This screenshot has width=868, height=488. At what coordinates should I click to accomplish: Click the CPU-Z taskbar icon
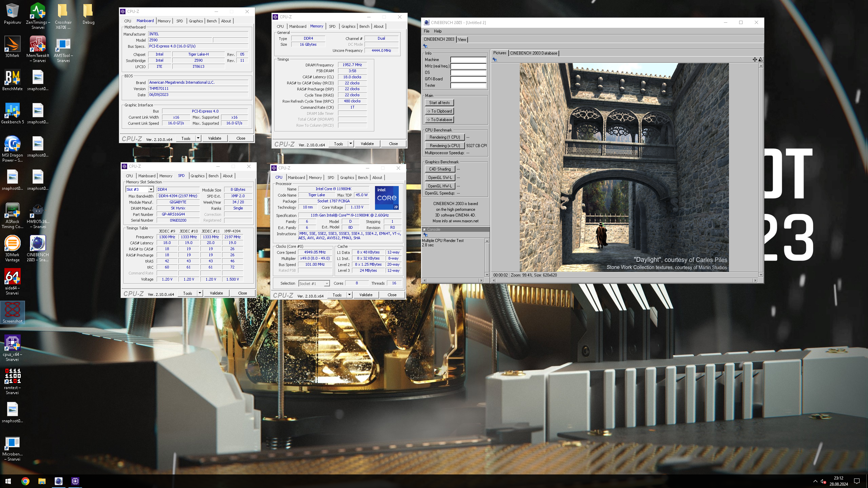pyautogui.click(x=75, y=481)
